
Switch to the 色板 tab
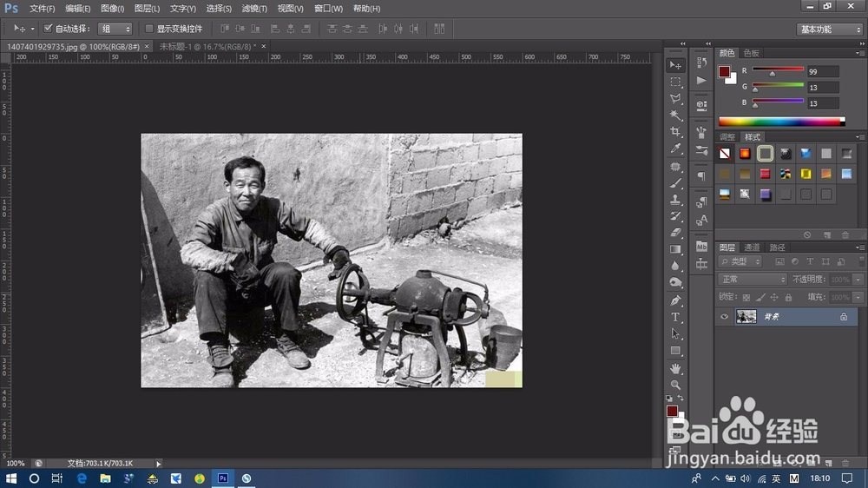(751, 53)
